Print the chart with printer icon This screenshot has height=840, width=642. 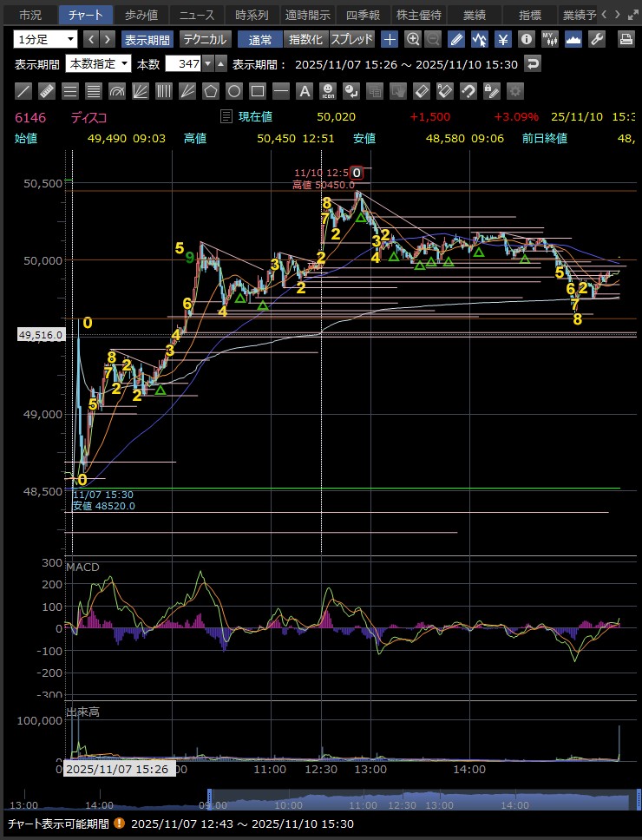point(626,39)
